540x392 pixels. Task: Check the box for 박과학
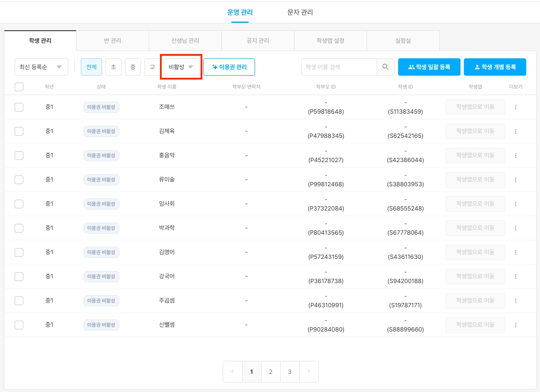click(x=19, y=228)
